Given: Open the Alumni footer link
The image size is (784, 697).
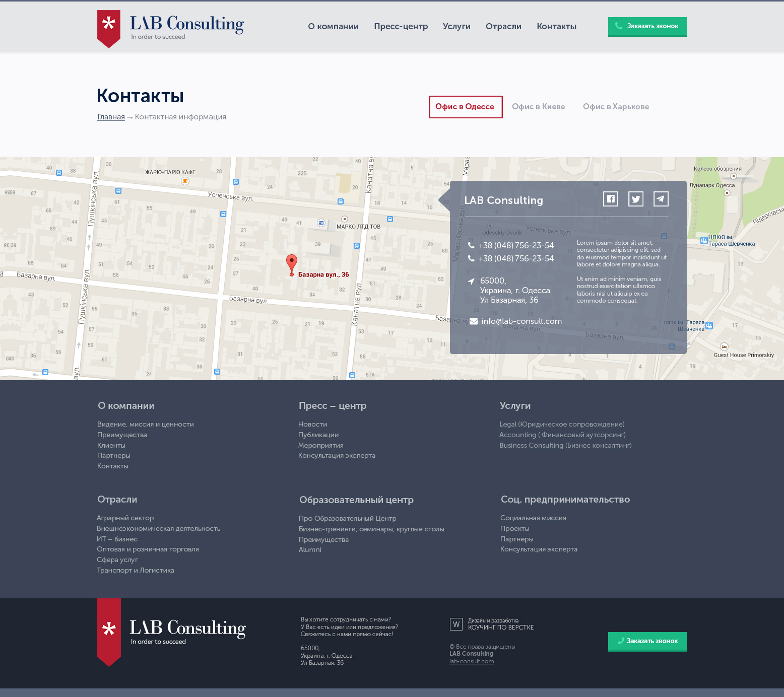Looking at the screenshot, I should [x=310, y=550].
